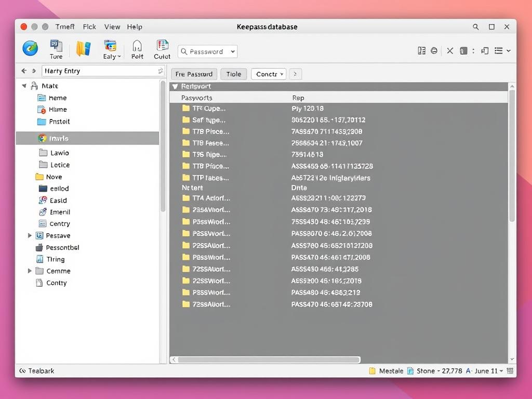Viewport: 532px width, 399px height.
Task: Expand the Cemme tree node
Action: coord(30,271)
